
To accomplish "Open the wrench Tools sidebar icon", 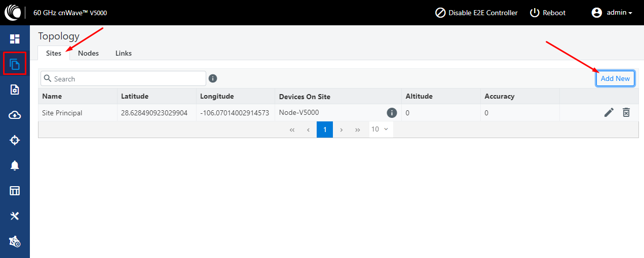I will 15,216.
